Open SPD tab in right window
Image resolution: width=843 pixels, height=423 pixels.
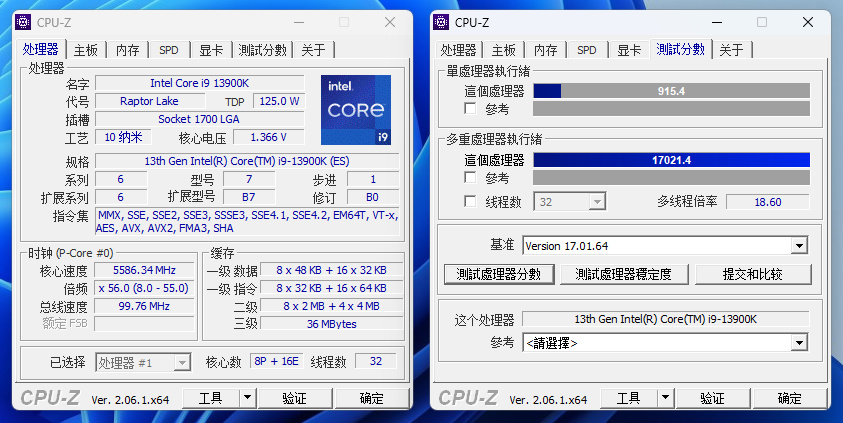(x=587, y=50)
